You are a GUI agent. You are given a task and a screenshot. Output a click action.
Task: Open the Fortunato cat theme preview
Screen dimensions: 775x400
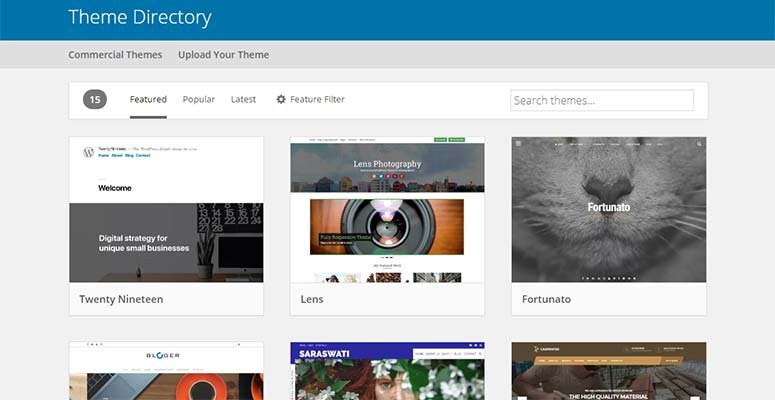(609, 210)
